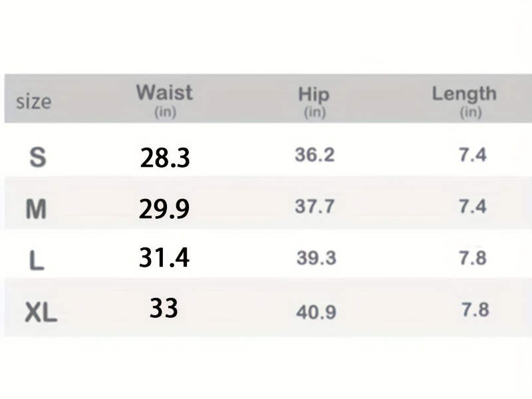Select the length 7.4 in M row

[x=472, y=207]
